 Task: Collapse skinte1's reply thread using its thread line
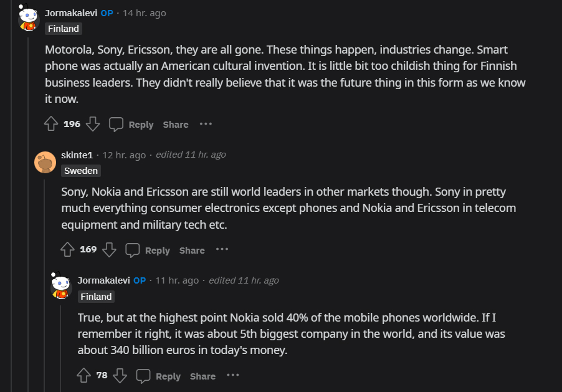(45, 280)
